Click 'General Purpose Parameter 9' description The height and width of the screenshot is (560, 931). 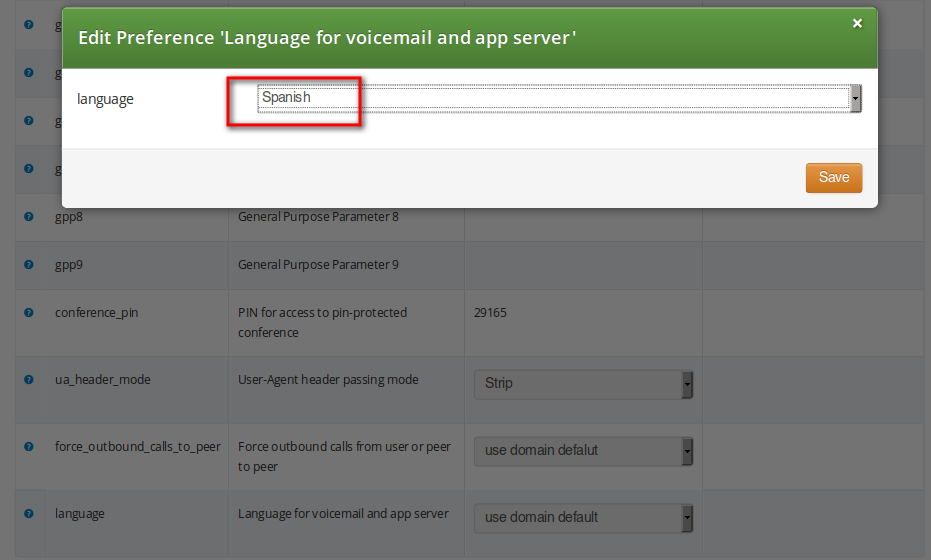[318, 265]
